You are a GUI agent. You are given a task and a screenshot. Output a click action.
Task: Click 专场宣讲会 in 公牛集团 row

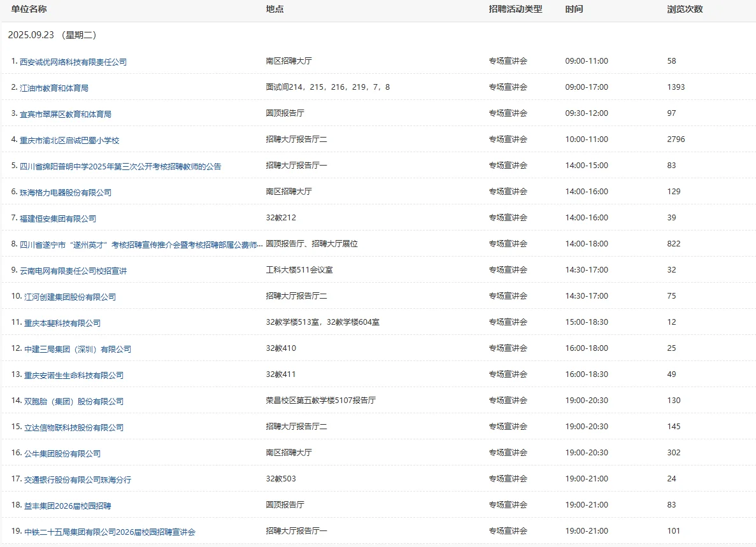tap(508, 453)
